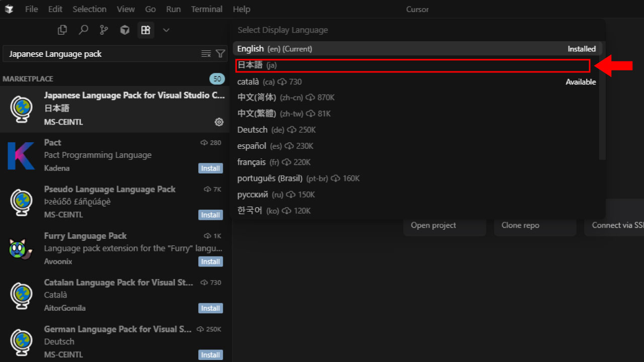
Task: Open Japanese Language Pack gear settings
Action: (219, 122)
